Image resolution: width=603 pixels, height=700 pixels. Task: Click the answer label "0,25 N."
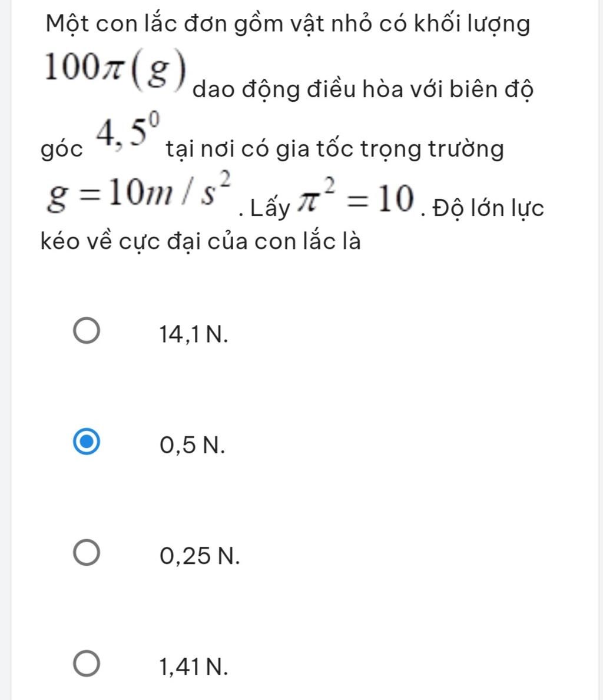(x=200, y=556)
